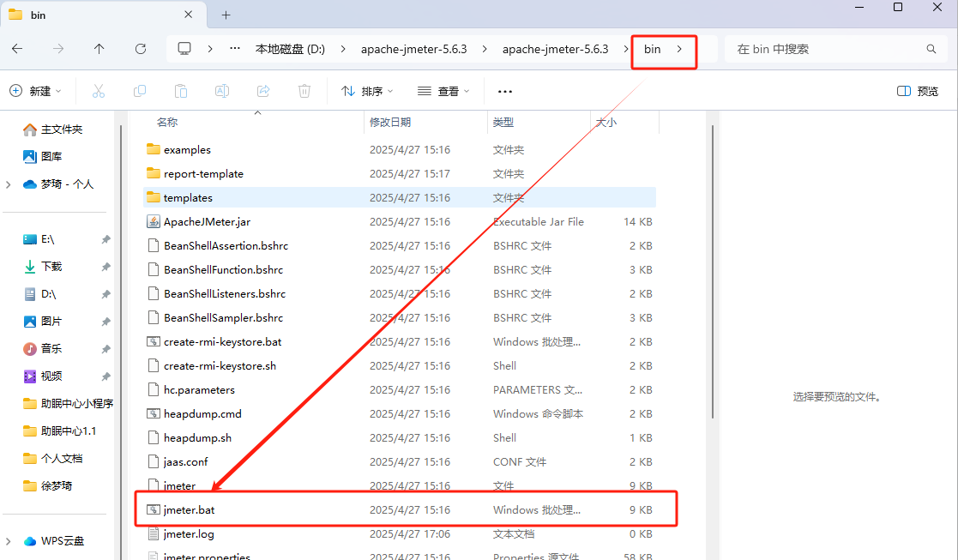Click 本地磁盘 (D:) in address path
Screen dimensions: 958x560
pyautogui.click(x=290, y=49)
